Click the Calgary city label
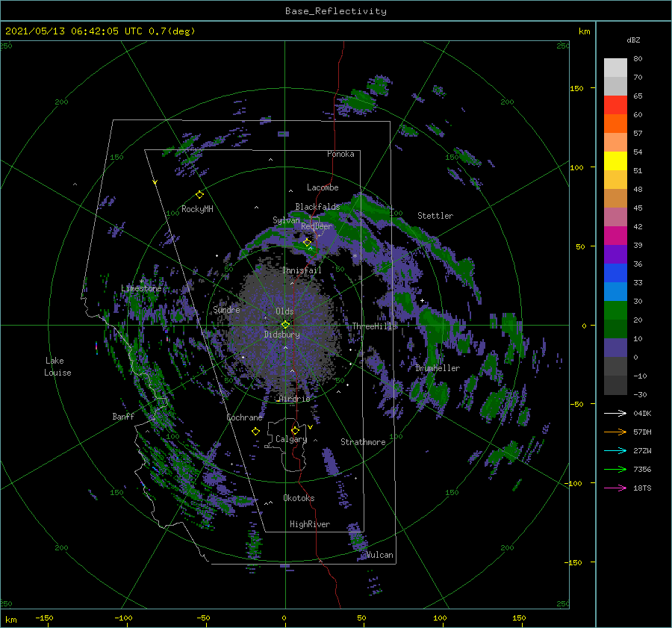 291,439
